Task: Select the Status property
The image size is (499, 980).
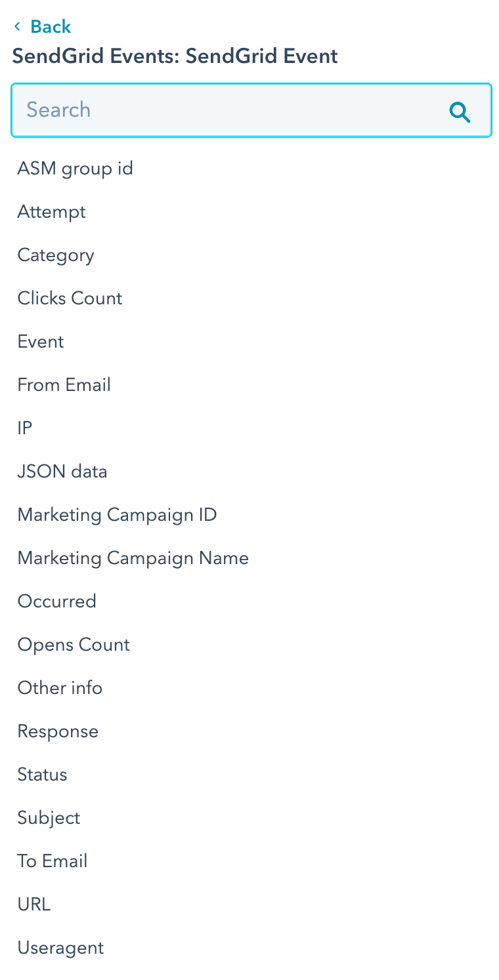Action: [43, 775]
